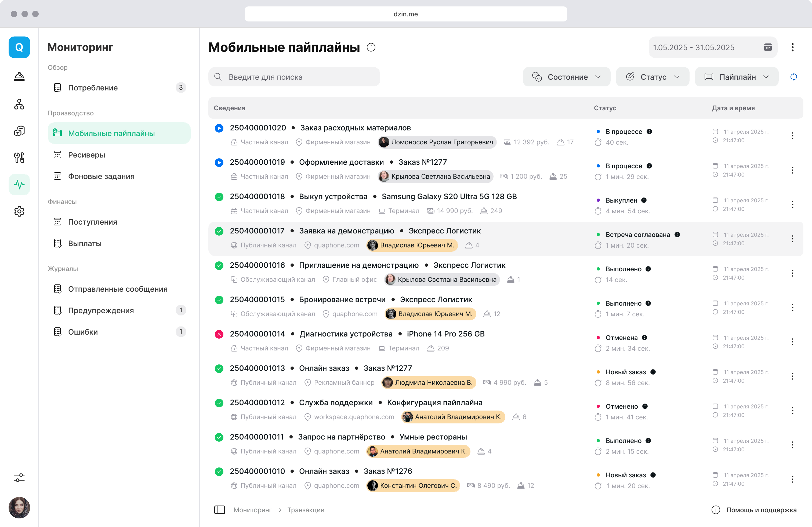The image size is (812, 527).
Task: Open the Состояние filter dropdown
Action: (x=567, y=77)
